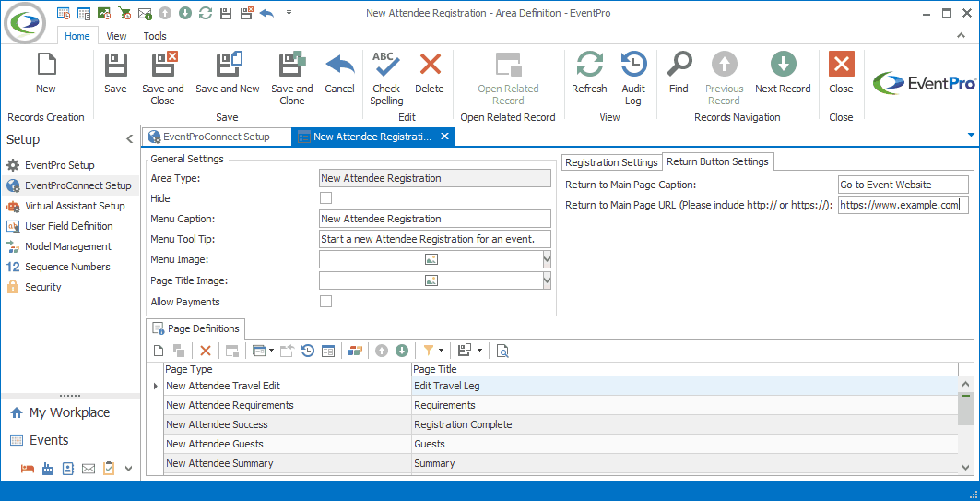Select EventProConnect Setup in the sidebar
Viewport: 980px width, 501px height.
point(69,185)
